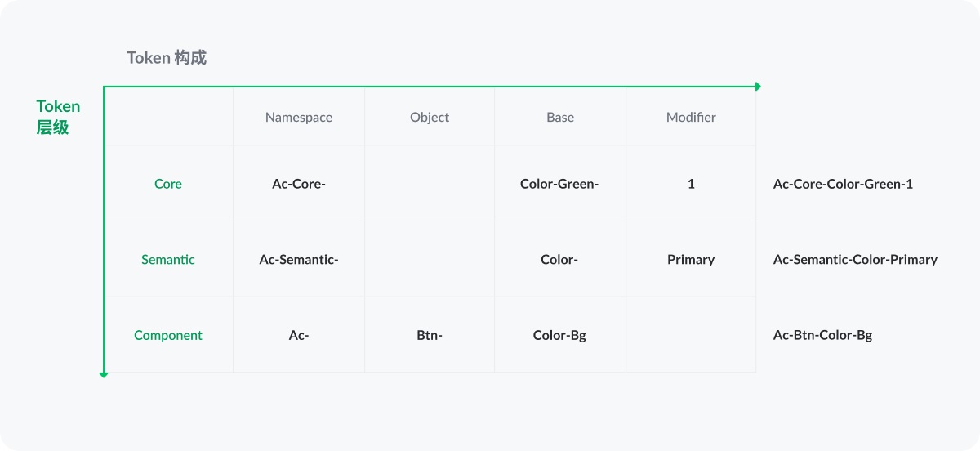Click the Base column header
This screenshot has width=980, height=451.
pyautogui.click(x=560, y=117)
